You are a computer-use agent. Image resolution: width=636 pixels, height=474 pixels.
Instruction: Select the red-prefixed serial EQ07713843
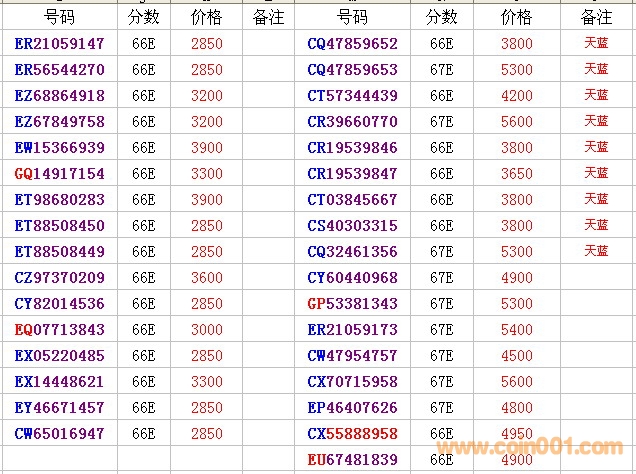[60, 330]
